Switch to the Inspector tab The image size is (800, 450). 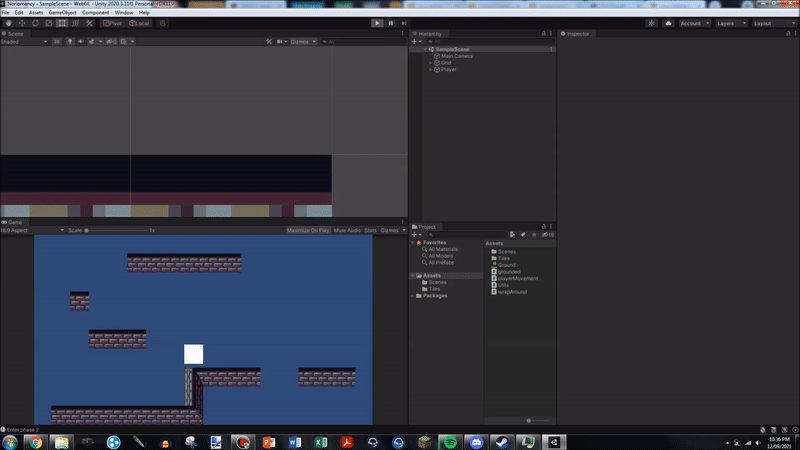[577, 34]
